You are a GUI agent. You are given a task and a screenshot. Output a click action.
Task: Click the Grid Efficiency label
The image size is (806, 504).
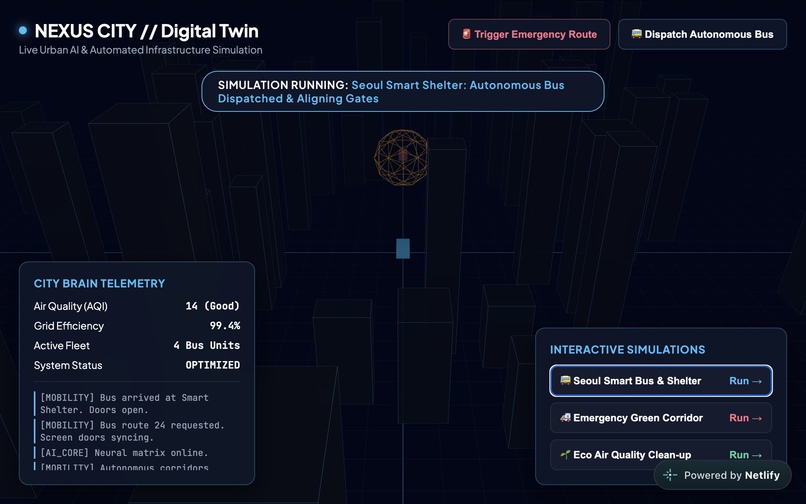[69, 326]
